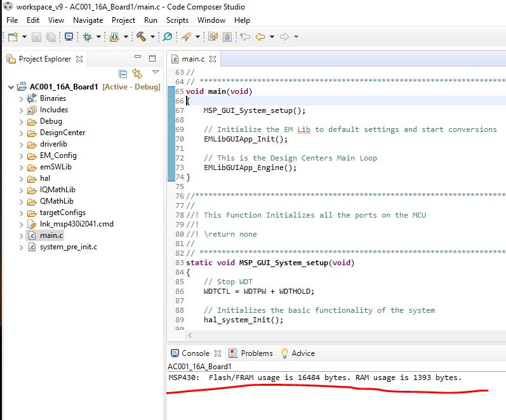Click the Build hammer icon
Screen dimensions: 506x420
click(x=140, y=37)
